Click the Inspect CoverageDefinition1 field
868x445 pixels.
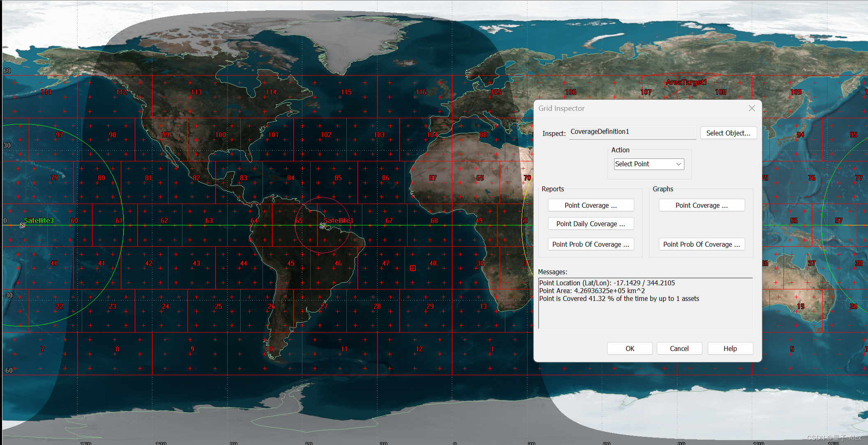[632, 132]
